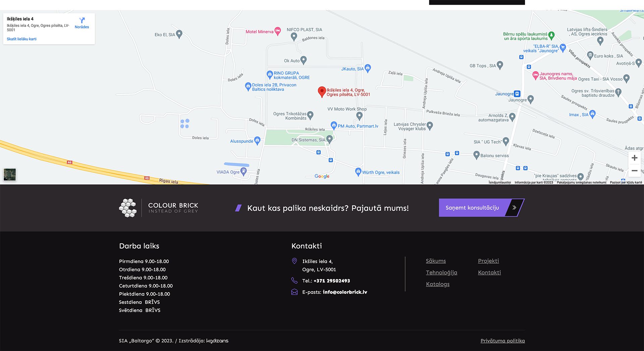Open Īsinājumtaustiņi keyboard shortcuts

click(500, 182)
